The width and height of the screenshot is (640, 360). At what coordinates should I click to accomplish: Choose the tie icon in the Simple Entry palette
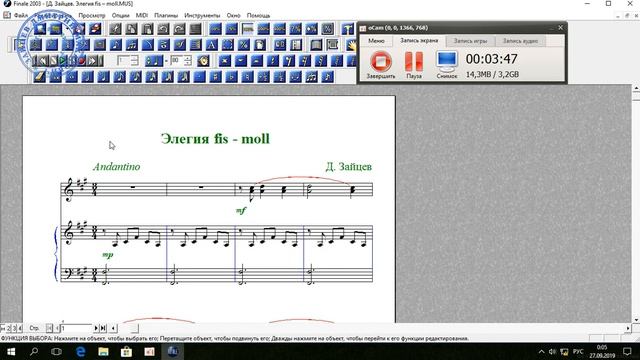296,76
